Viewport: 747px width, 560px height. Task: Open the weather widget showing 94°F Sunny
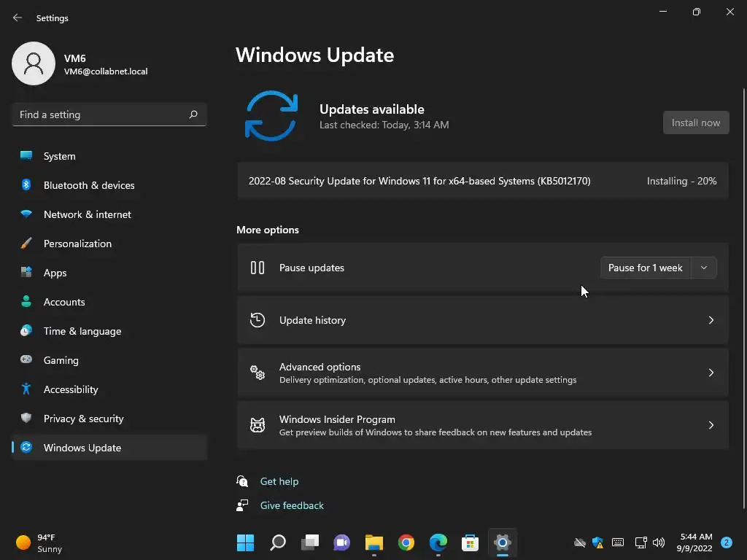pos(39,542)
